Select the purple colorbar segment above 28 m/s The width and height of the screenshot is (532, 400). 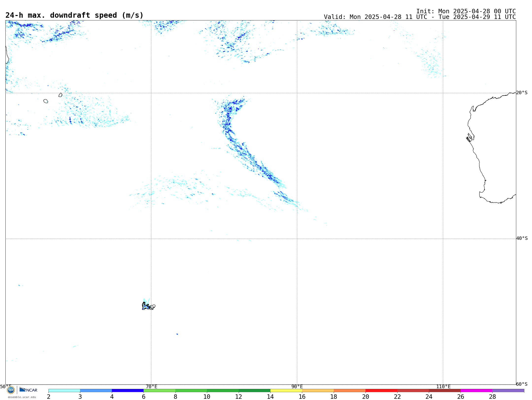pyautogui.click(x=508, y=390)
